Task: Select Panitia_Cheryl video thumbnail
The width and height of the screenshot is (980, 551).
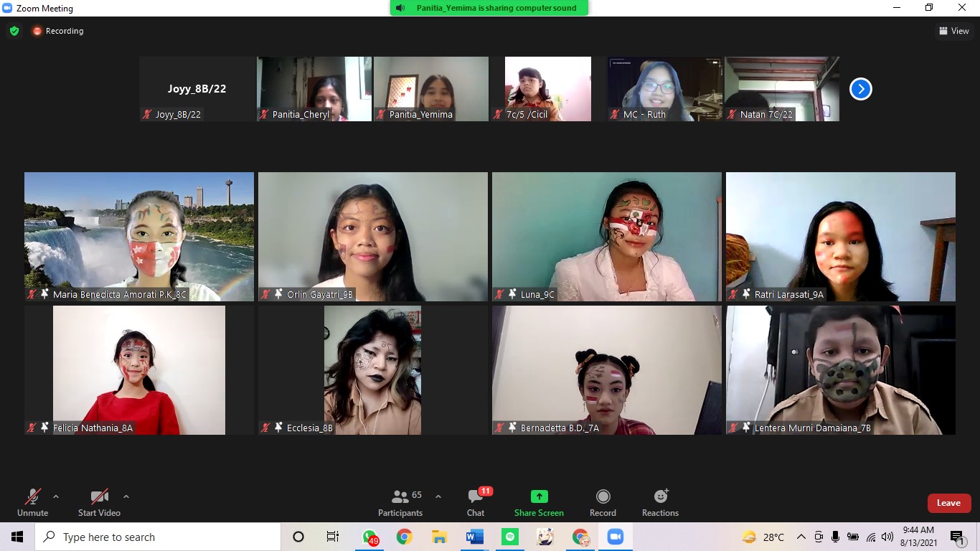Action: (x=314, y=89)
